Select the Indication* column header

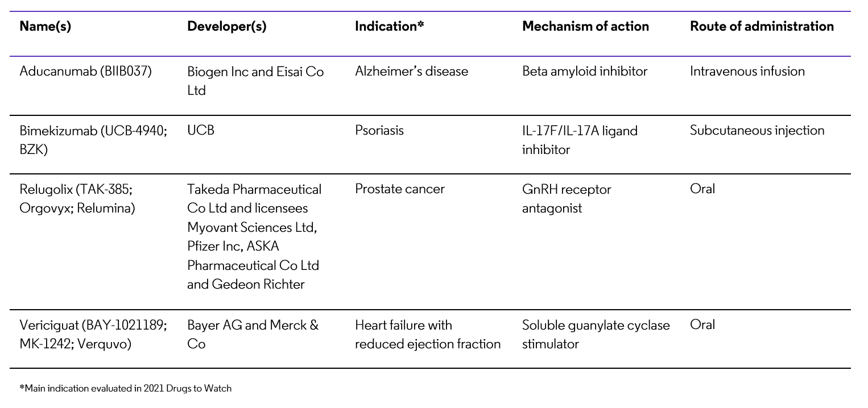tap(390, 26)
